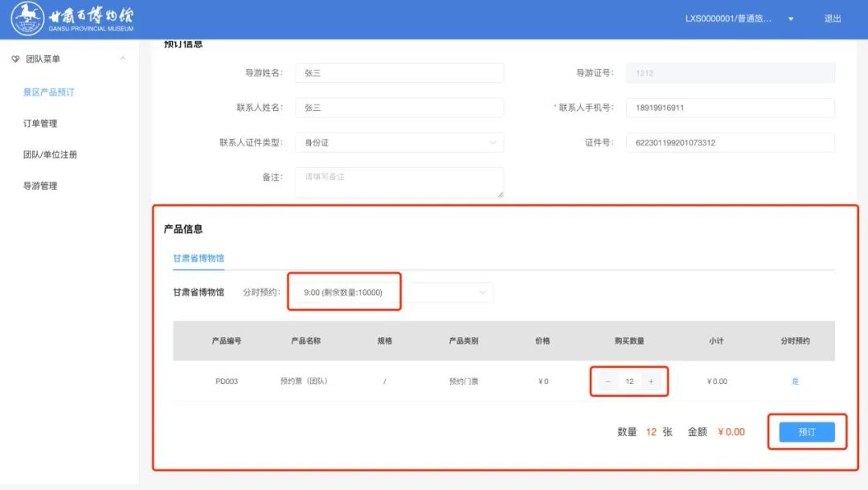Increase purchase quantity with plus button
Viewport: 868px width, 490px height.
click(651, 381)
